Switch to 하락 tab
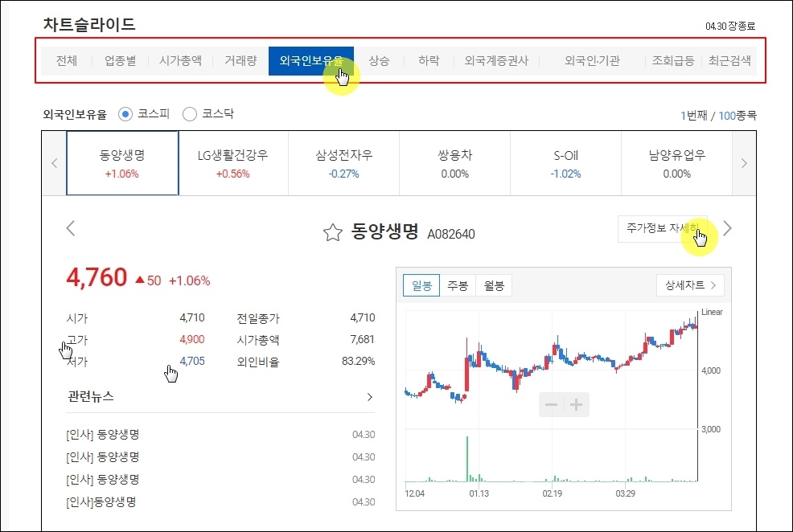Image resolution: width=793 pixels, height=532 pixels. 429,61
